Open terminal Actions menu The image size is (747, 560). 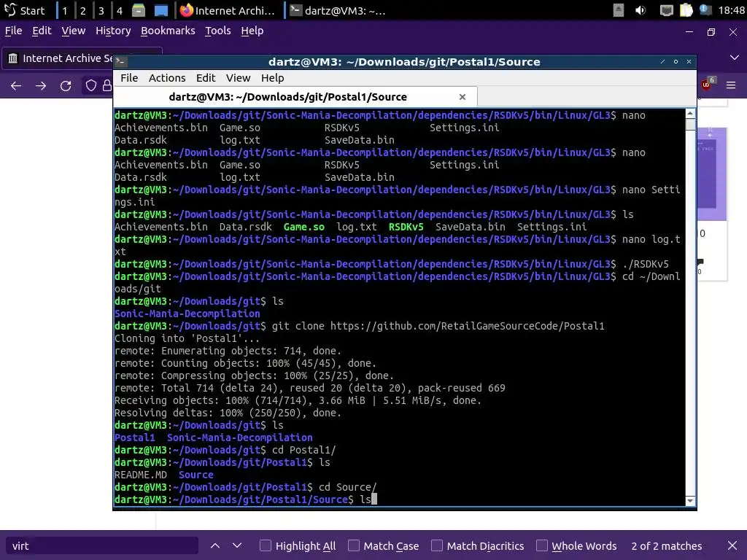167,77
